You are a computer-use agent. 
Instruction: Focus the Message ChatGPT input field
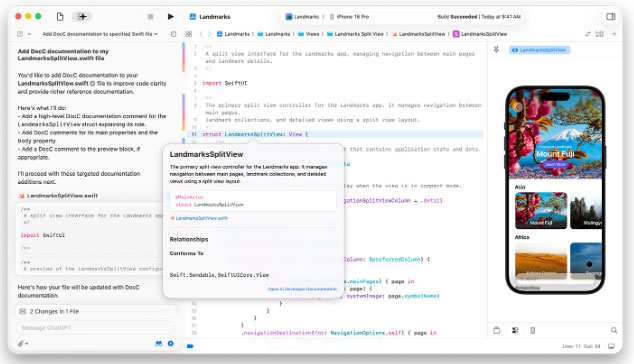pyautogui.click(x=95, y=328)
